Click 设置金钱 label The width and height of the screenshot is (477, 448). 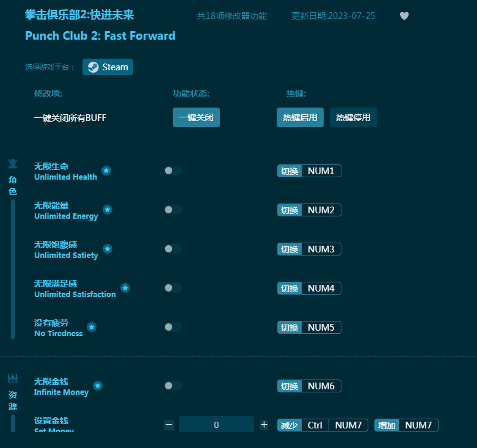(x=51, y=420)
